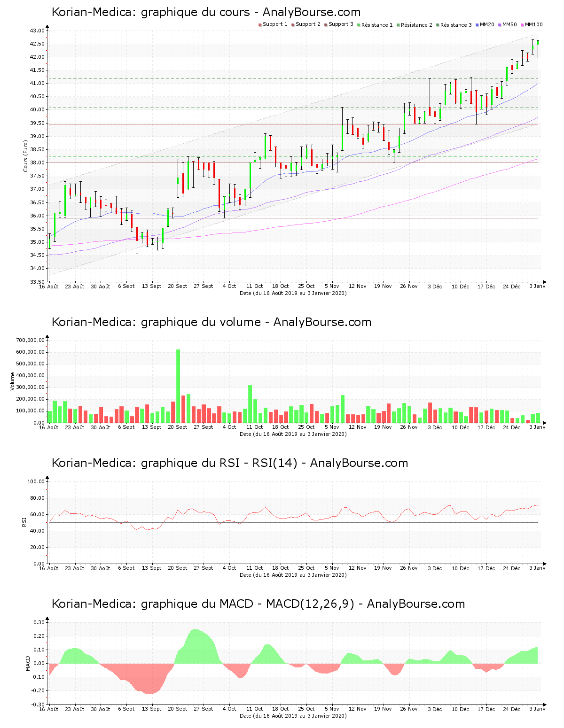Viewport: 564px width, 728px height.
Task: Click '20 Sept' date on volume chart axis
Action: tap(178, 427)
